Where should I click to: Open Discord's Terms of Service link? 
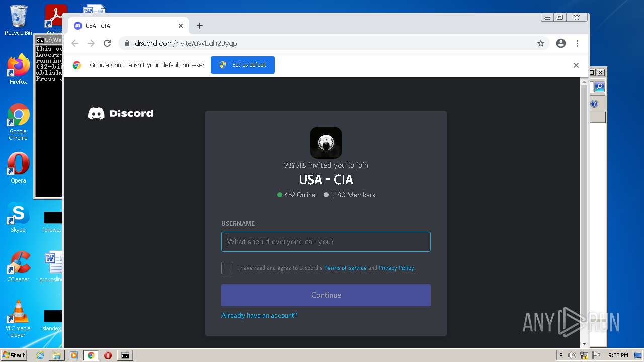coord(345,268)
